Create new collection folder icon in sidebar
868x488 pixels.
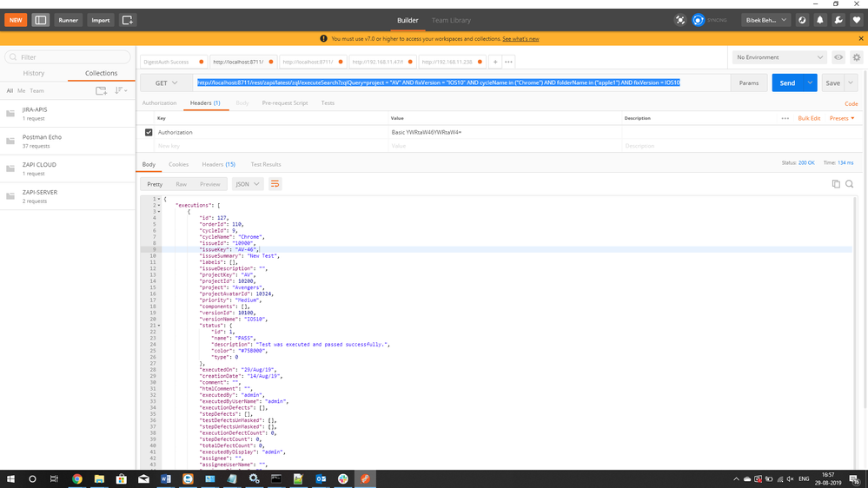point(101,90)
